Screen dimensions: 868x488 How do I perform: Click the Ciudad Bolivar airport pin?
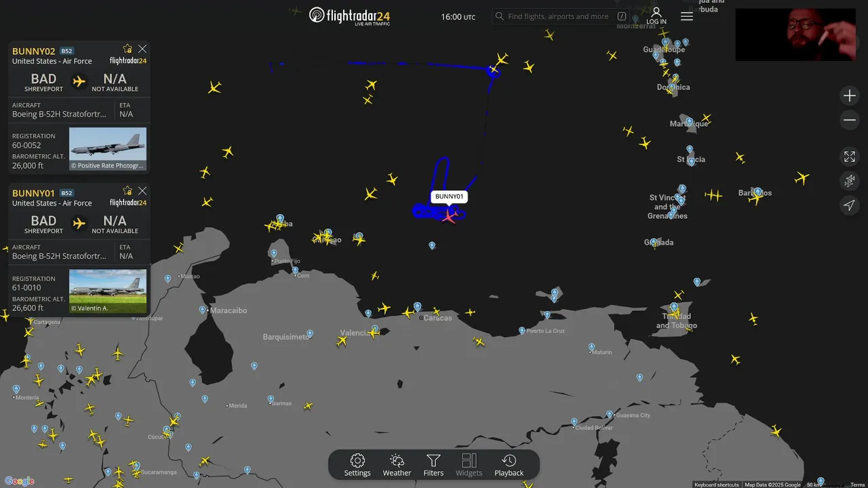click(574, 422)
